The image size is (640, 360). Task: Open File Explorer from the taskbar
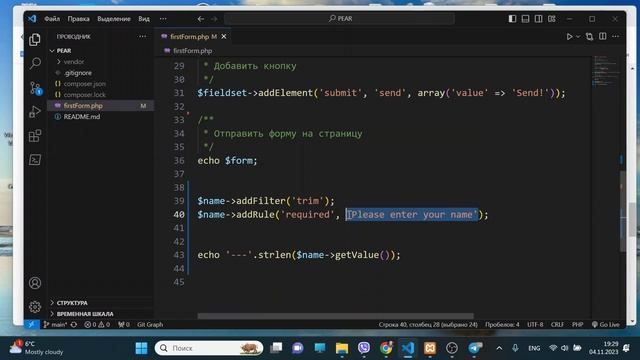click(342, 348)
